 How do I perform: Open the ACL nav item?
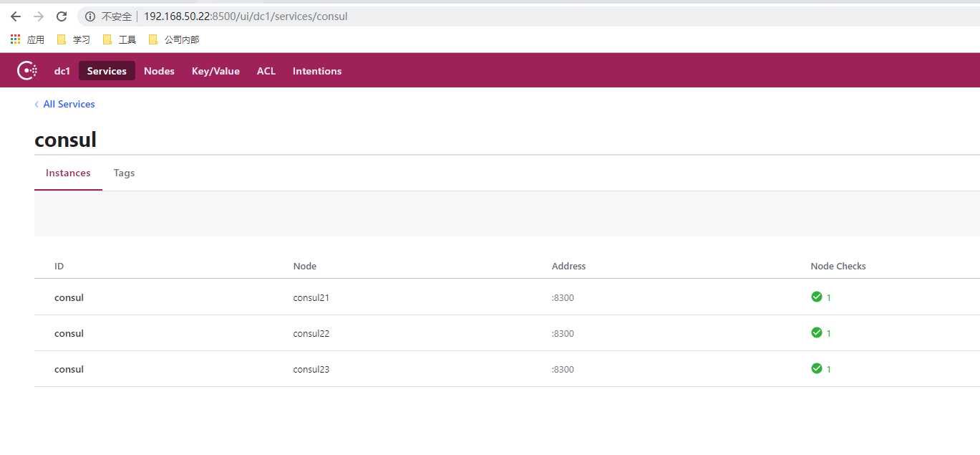pyautogui.click(x=266, y=71)
